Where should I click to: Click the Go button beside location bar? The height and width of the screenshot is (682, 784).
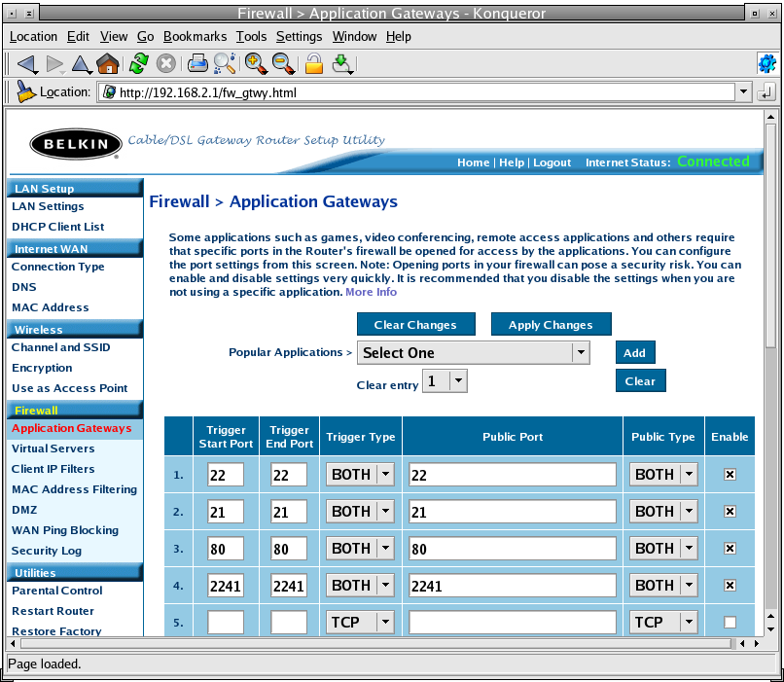click(766, 92)
